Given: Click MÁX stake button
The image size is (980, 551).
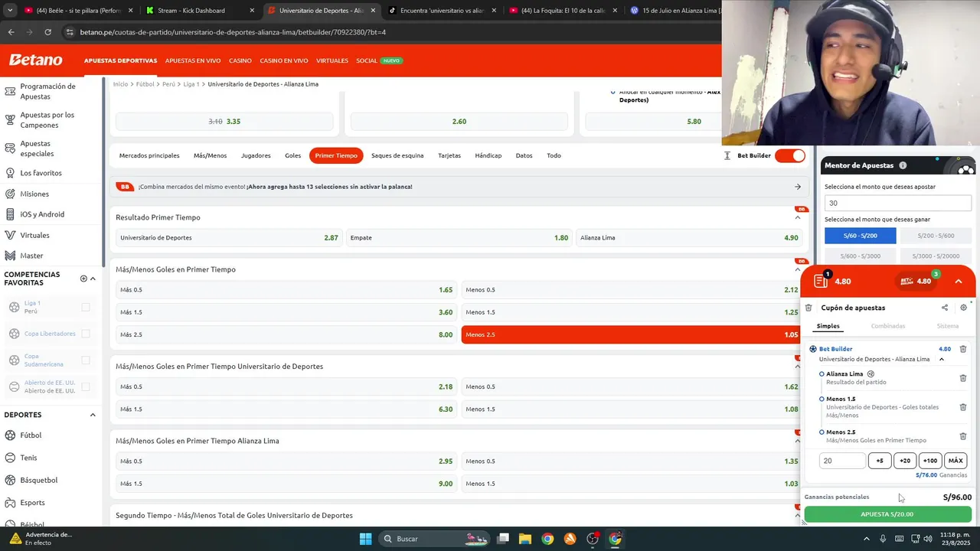Looking at the screenshot, I should 955,461.
